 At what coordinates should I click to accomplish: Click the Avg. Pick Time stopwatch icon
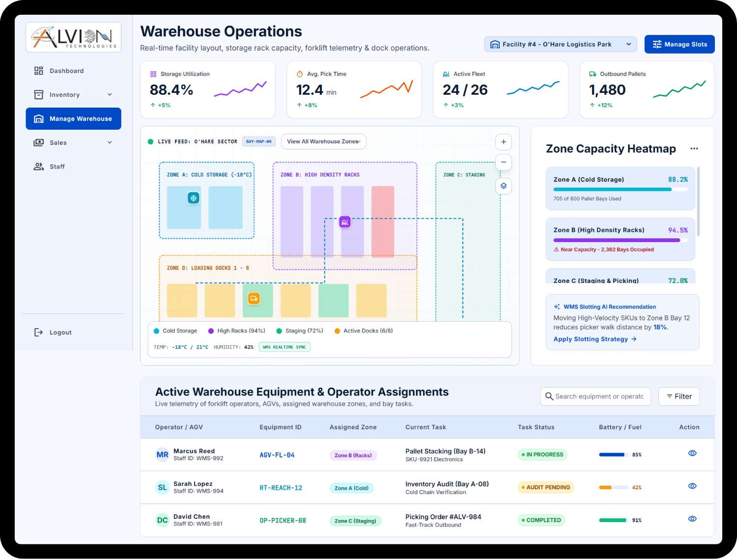[x=300, y=74]
